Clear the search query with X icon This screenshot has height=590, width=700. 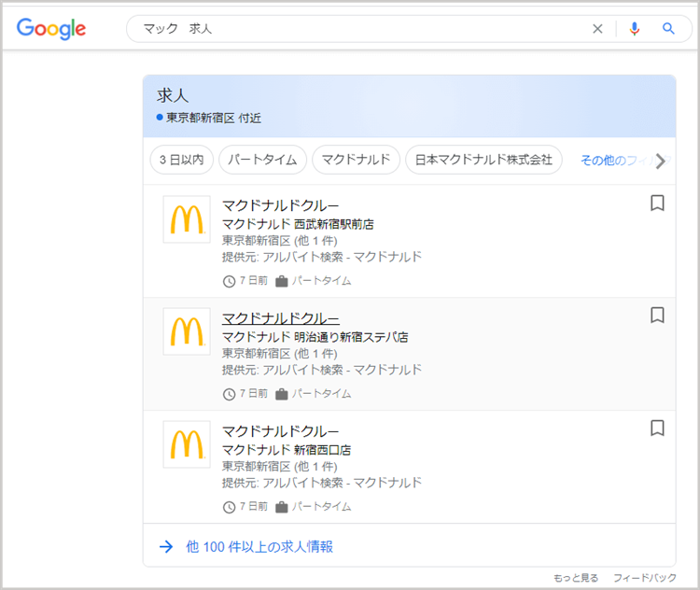pyautogui.click(x=597, y=29)
